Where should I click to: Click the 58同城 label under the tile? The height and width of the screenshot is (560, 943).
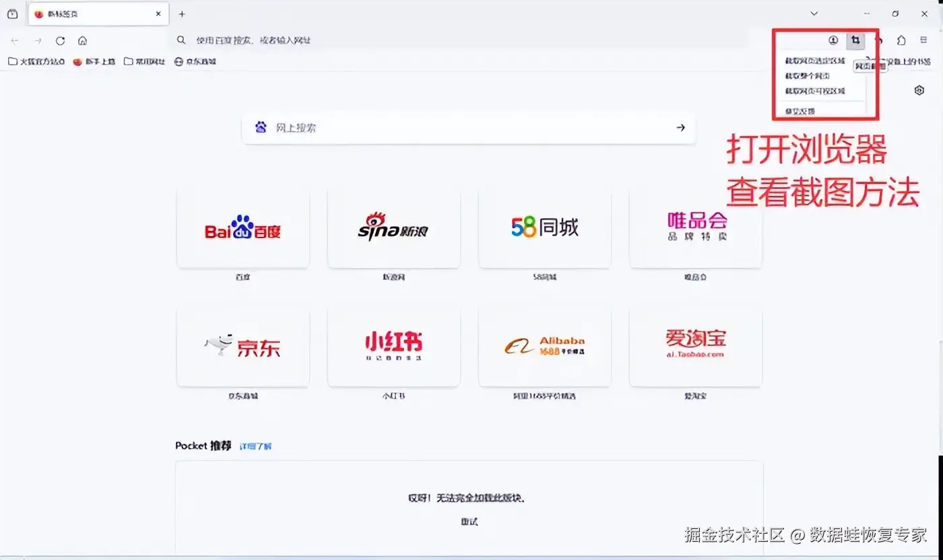[545, 277]
